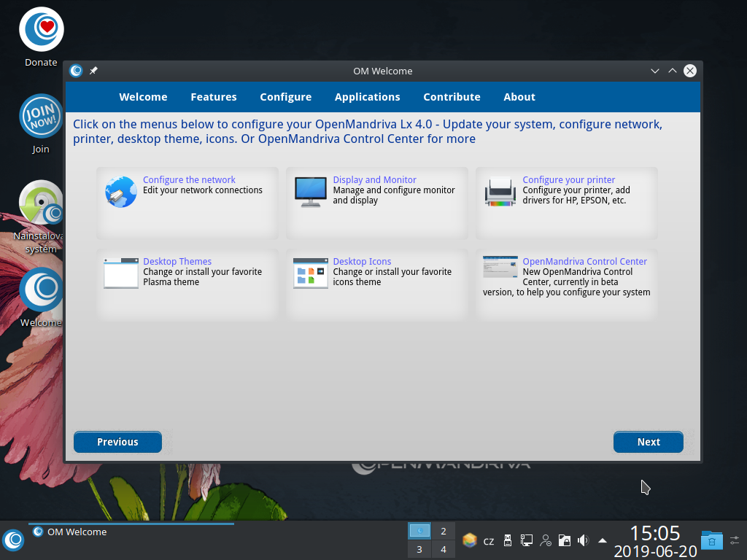Viewport: 747px width, 560px height.
Task: Switch to virtual desktop 1 in pager
Action: click(x=419, y=531)
